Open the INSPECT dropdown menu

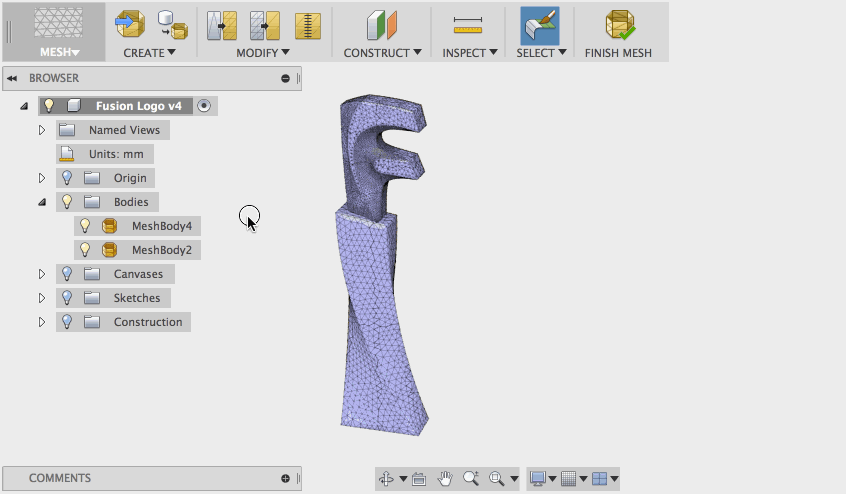470,53
